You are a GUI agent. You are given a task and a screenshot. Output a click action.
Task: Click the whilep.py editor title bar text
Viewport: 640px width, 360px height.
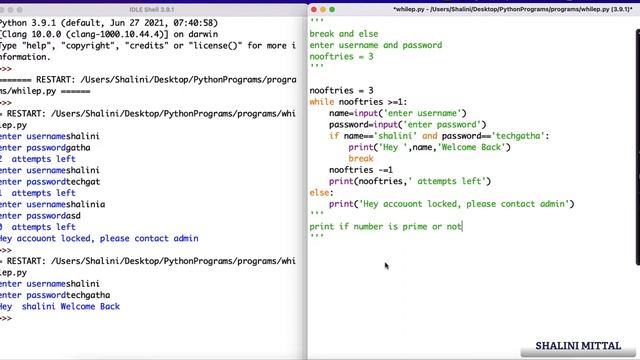coord(513,9)
